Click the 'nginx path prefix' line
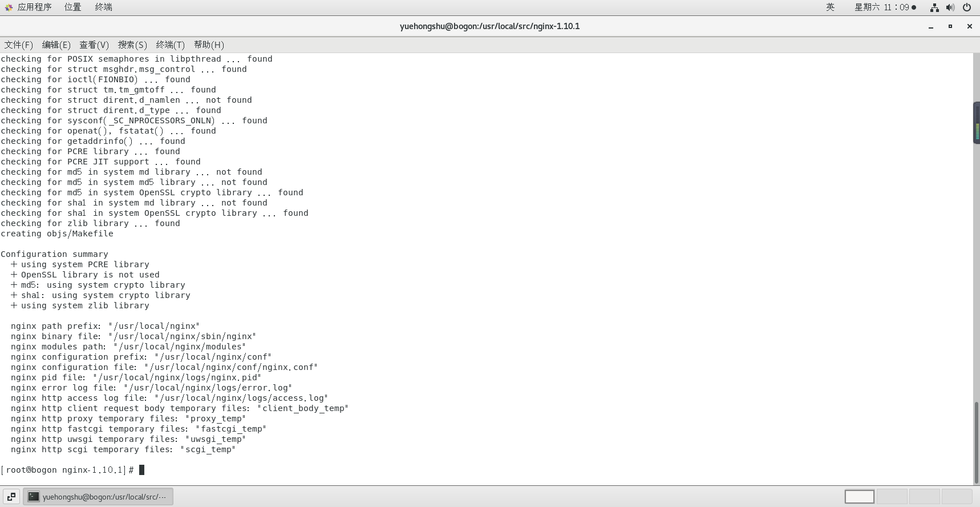Screen dimensions: 980x507 (x=105, y=326)
